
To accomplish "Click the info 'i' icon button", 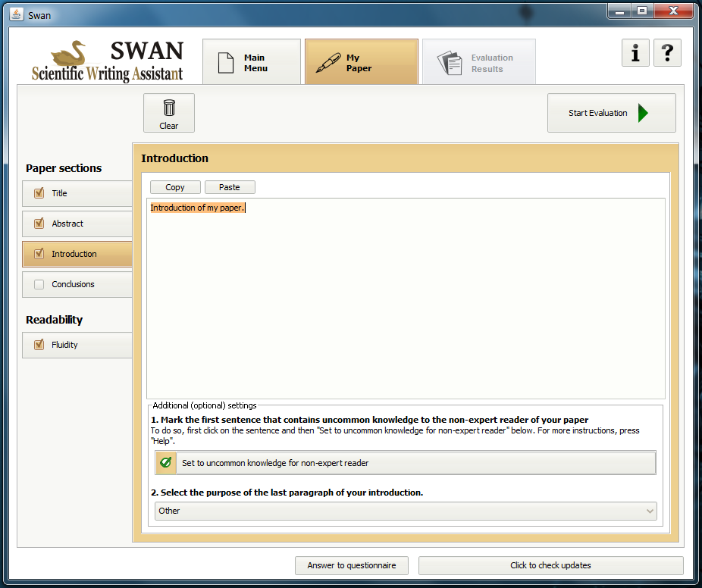I will point(635,53).
